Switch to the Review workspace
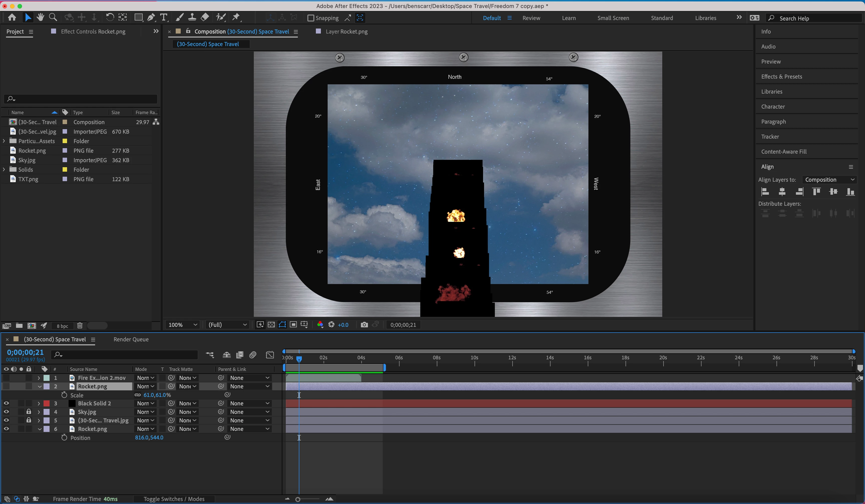 pos(531,18)
